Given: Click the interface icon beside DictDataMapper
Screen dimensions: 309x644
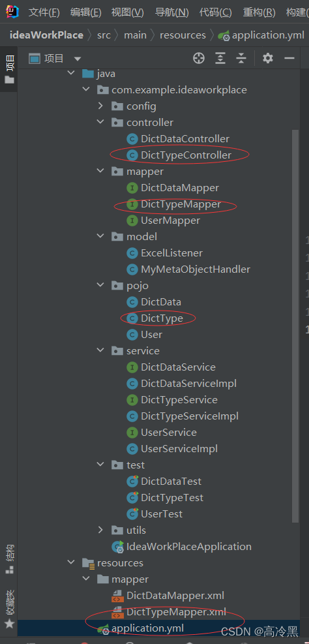Looking at the screenshot, I should [132, 188].
